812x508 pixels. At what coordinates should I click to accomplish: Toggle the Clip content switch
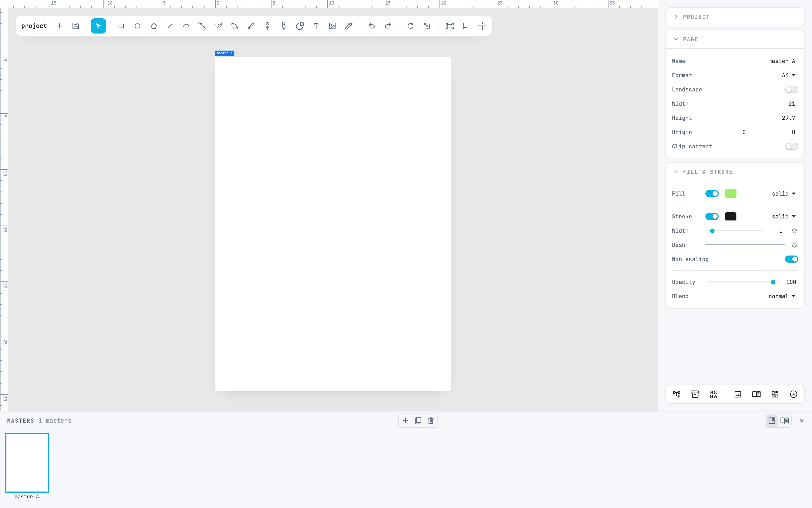791,147
